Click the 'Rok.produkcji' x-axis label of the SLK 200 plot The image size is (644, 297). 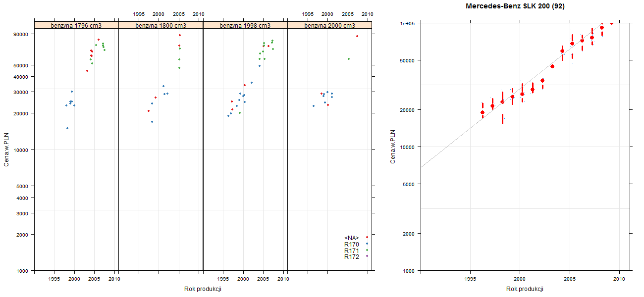click(525, 289)
